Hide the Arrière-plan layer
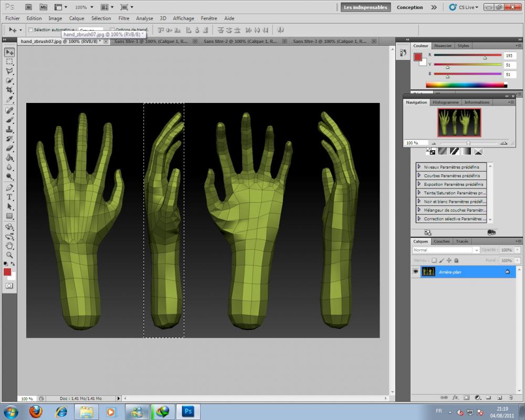This screenshot has width=525, height=420. click(416, 271)
